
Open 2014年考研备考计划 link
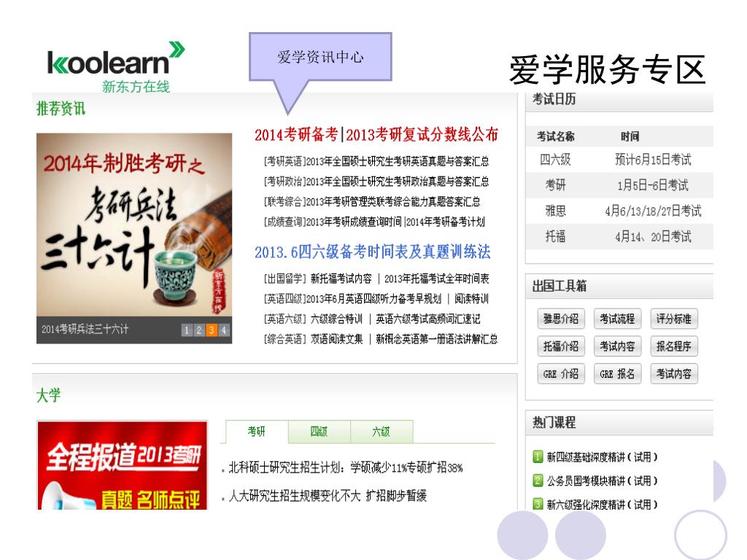(446, 222)
